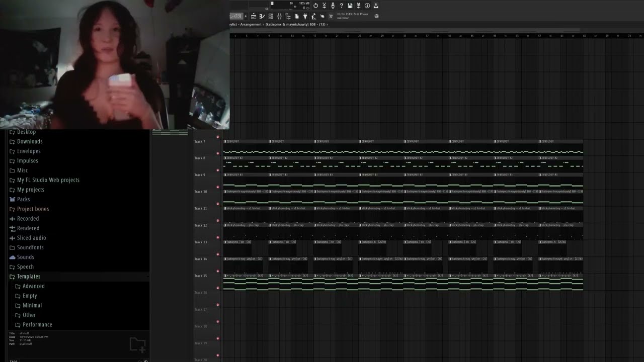644x362 pixels.
Task: Toggle the Browser tree view icon
Action: [288, 16]
